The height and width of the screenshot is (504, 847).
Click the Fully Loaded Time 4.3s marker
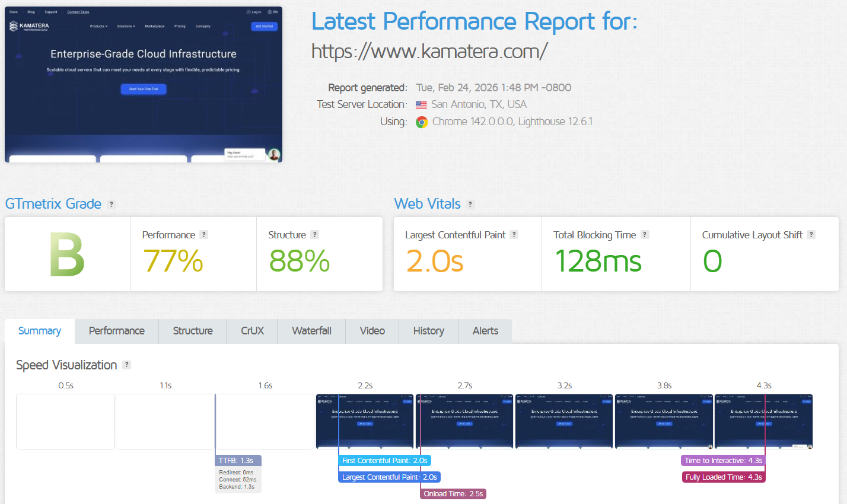[x=724, y=477]
